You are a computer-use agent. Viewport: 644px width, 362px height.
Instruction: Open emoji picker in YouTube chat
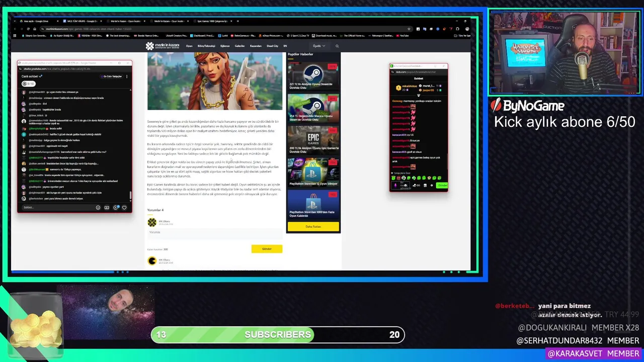click(98, 207)
